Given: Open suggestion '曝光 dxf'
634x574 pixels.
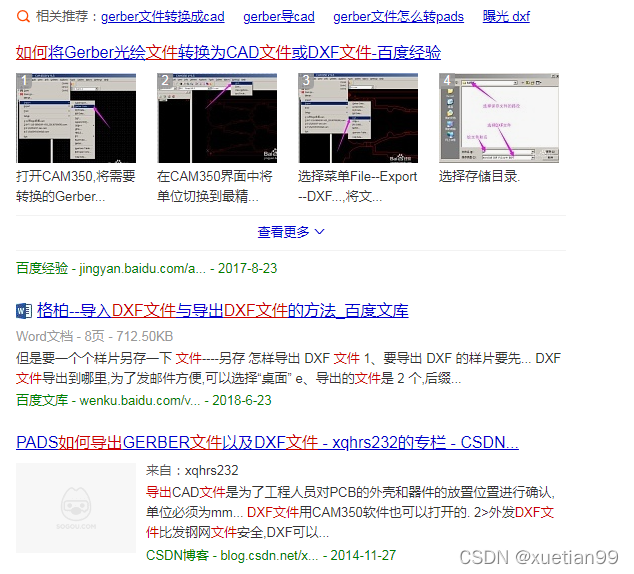Looking at the screenshot, I should (506, 17).
